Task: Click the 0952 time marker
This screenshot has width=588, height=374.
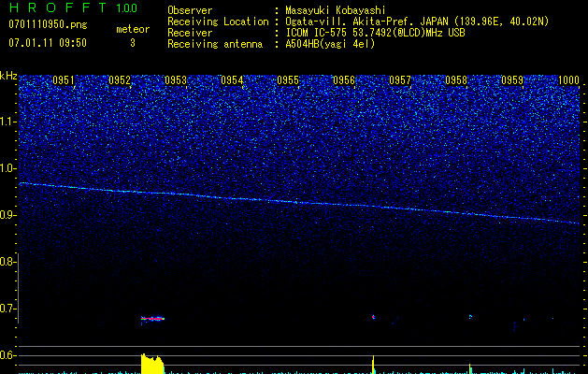Action: [120, 80]
